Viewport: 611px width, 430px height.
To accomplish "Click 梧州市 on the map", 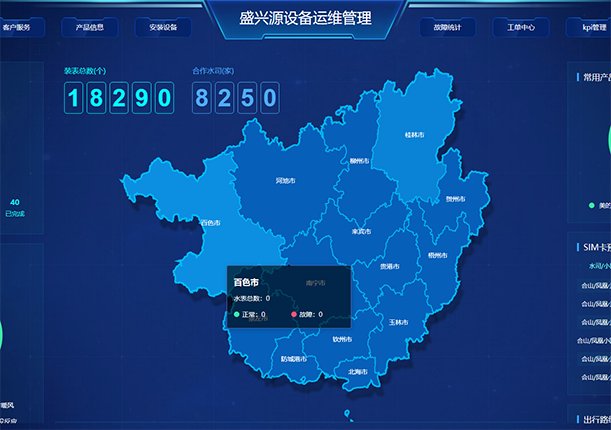I will click(437, 255).
